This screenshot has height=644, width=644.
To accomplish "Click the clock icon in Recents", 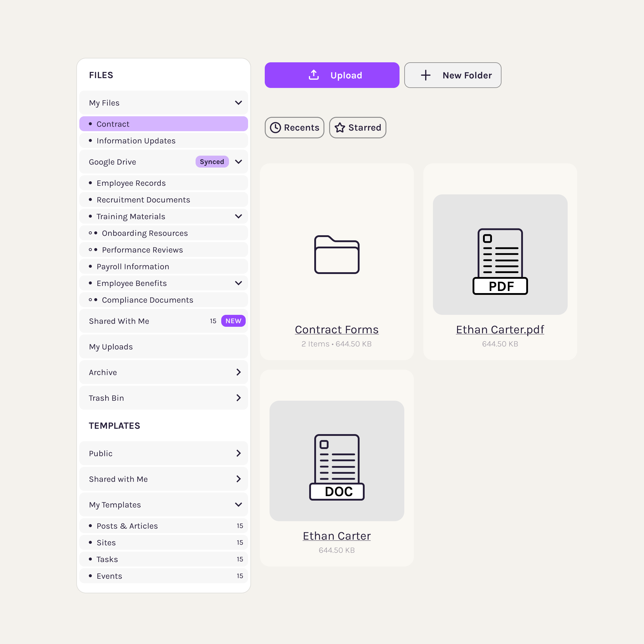I will [x=275, y=128].
